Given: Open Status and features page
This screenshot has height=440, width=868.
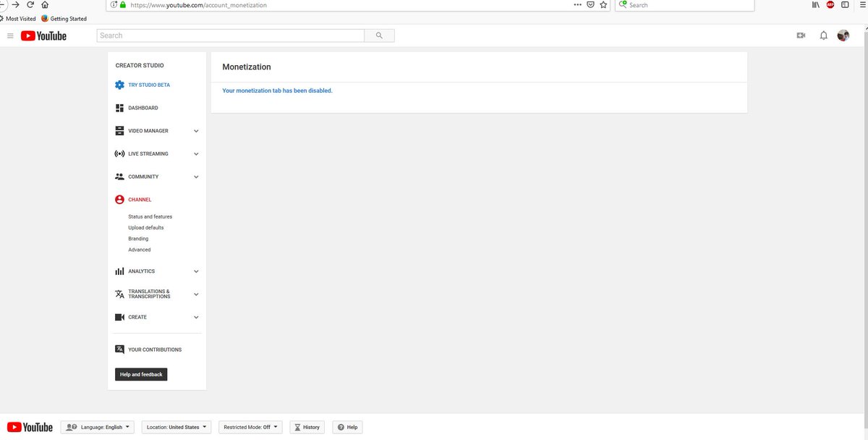Looking at the screenshot, I should click(x=150, y=217).
